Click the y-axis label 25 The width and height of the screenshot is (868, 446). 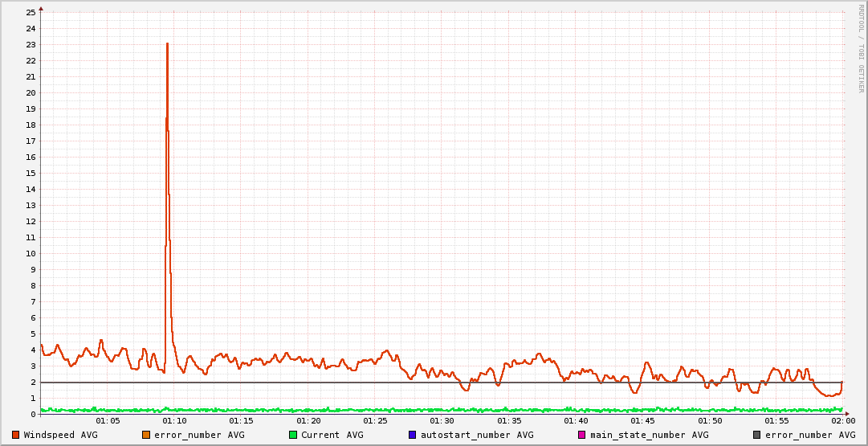tap(31, 12)
